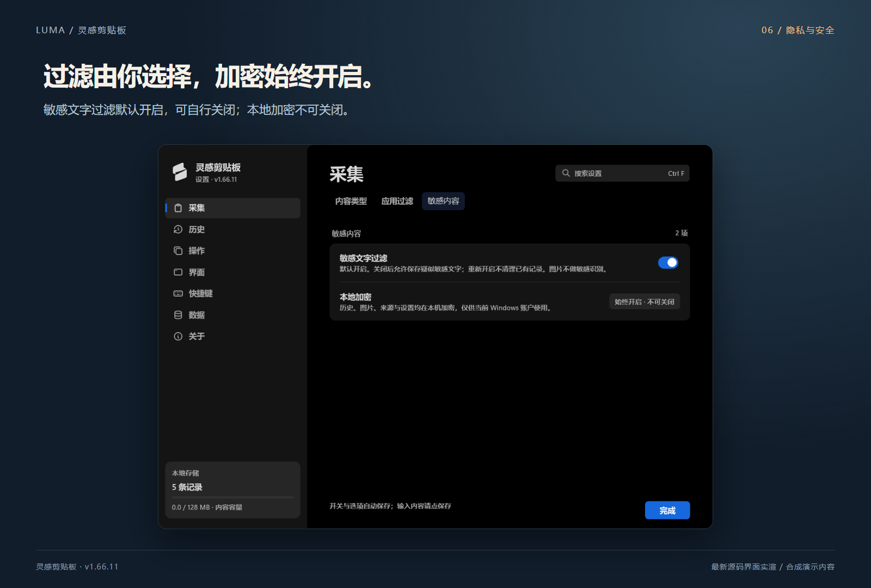Click the 本地加密 setting title

coord(355,297)
